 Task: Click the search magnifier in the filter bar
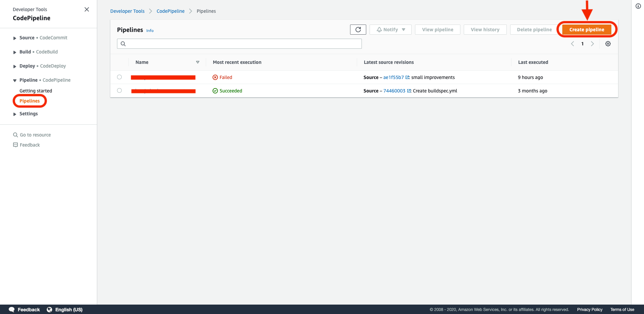pyautogui.click(x=123, y=43)
